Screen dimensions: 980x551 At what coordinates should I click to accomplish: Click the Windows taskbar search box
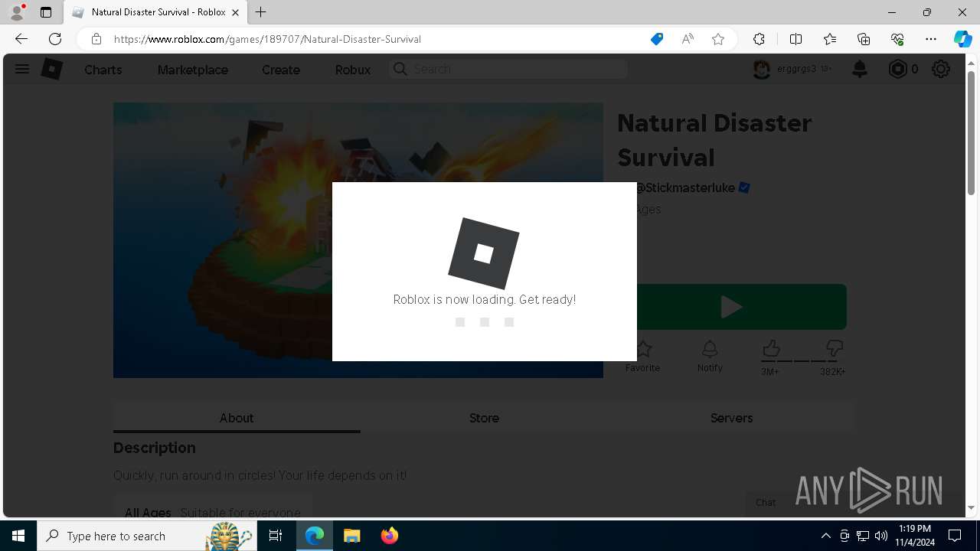pyautogui.click(x=145, y=536)
